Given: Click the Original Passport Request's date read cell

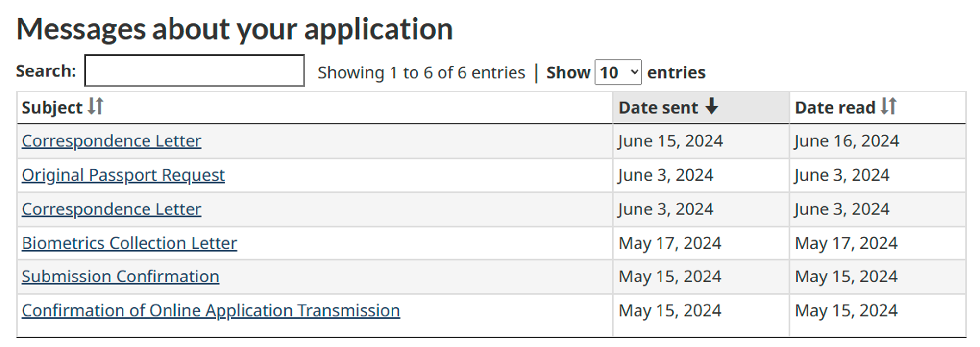Looking at the screenshot, I should point(842,175).
